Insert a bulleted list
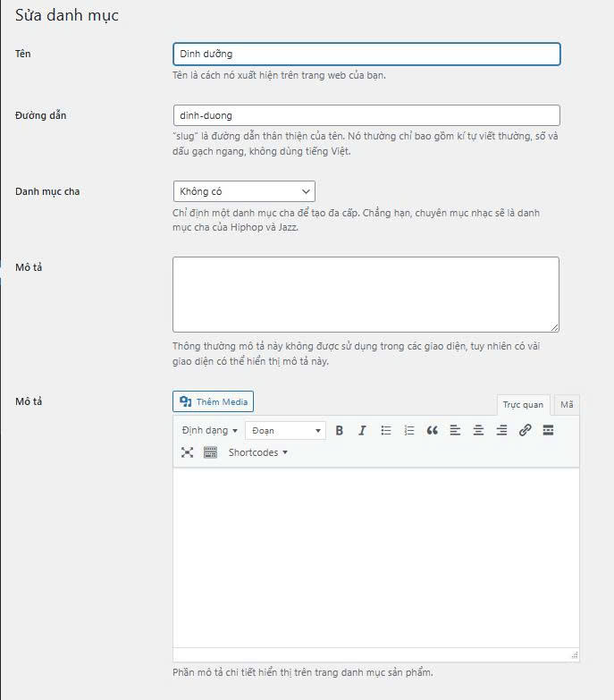614x700 pixels. tap(386, 431)
